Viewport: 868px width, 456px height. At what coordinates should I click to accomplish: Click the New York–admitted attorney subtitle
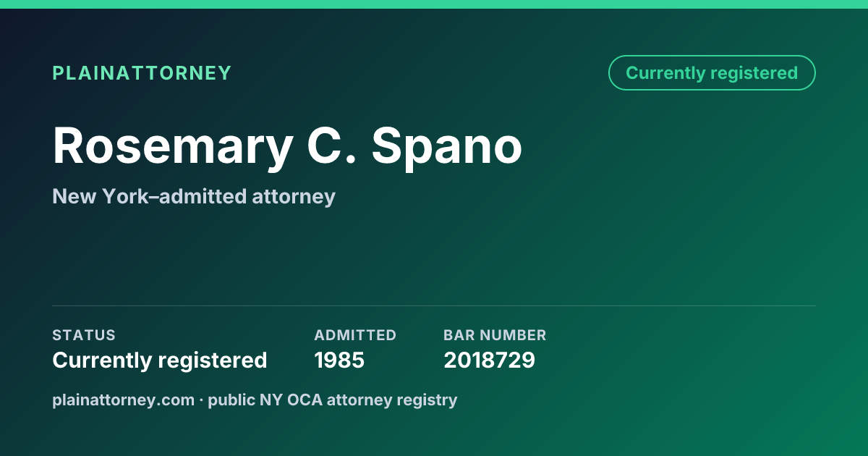[194, 196]
